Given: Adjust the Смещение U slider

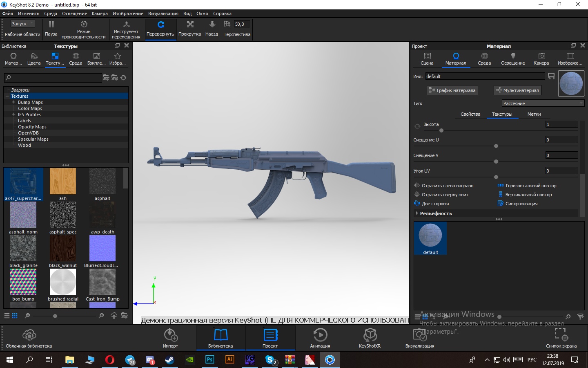Looking at the screenshot, I should click(x=496, y=146).
